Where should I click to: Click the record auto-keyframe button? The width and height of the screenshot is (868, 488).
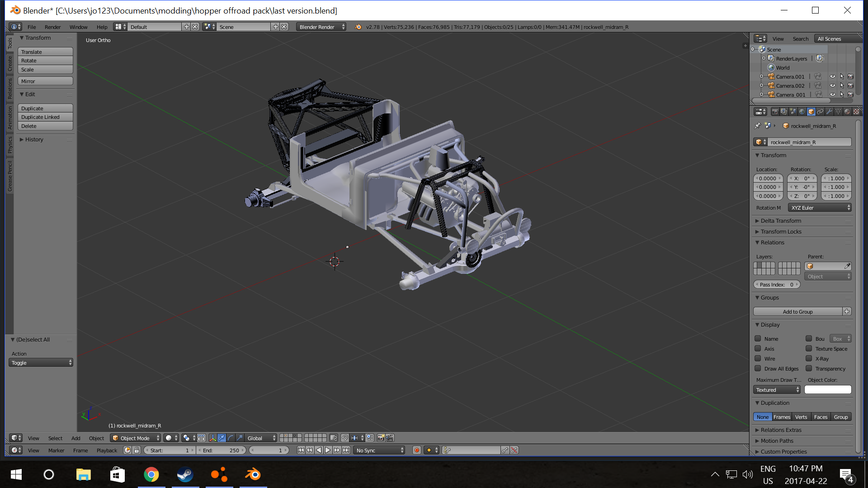coord(417,450)
